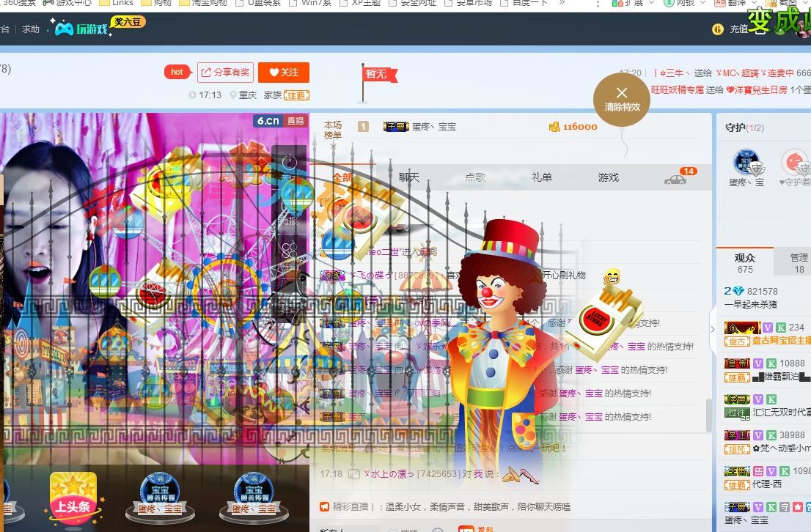Viewport: 811px width, 532px height.
Task: Open the red ♥守护着 guardian avatar
Action: point(796,163)
